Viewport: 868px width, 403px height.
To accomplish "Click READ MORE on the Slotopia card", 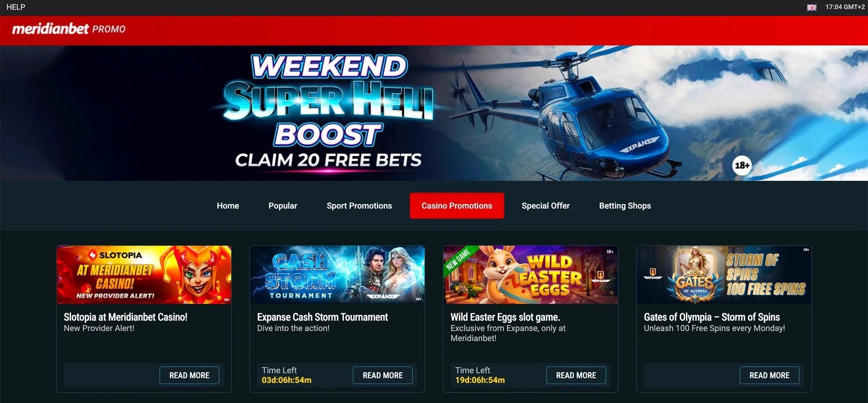I will point(189,375).
